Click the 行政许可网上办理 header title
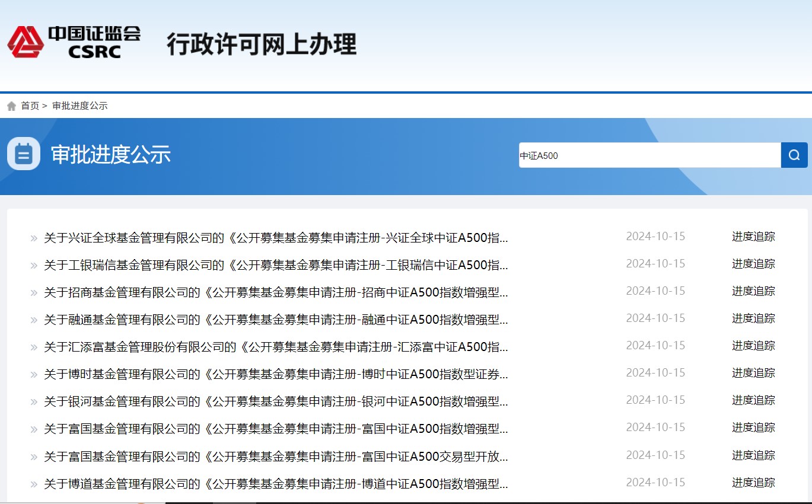Viewport: 812px width, 504px height. click(261, 44)
